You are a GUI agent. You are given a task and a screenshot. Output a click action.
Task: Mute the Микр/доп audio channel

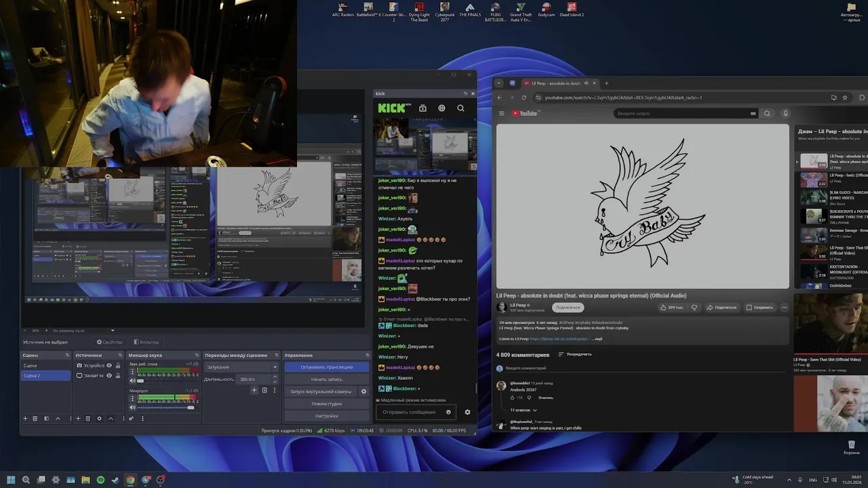(x=132, y=407)
